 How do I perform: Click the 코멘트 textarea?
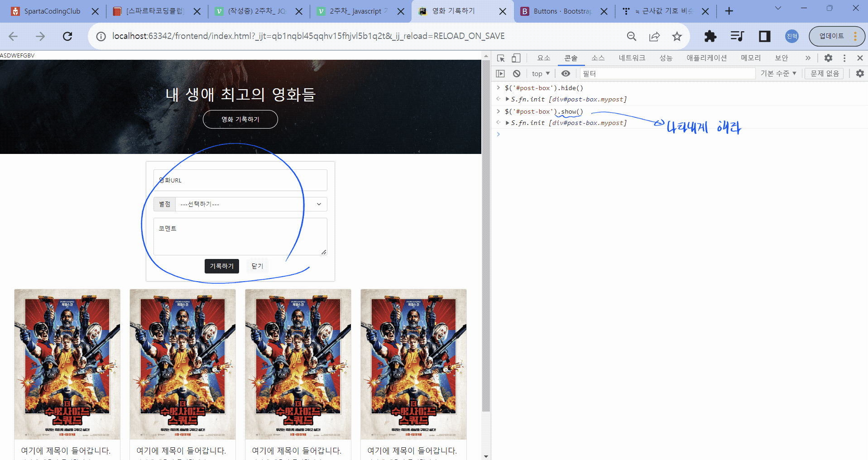point(240,236)
